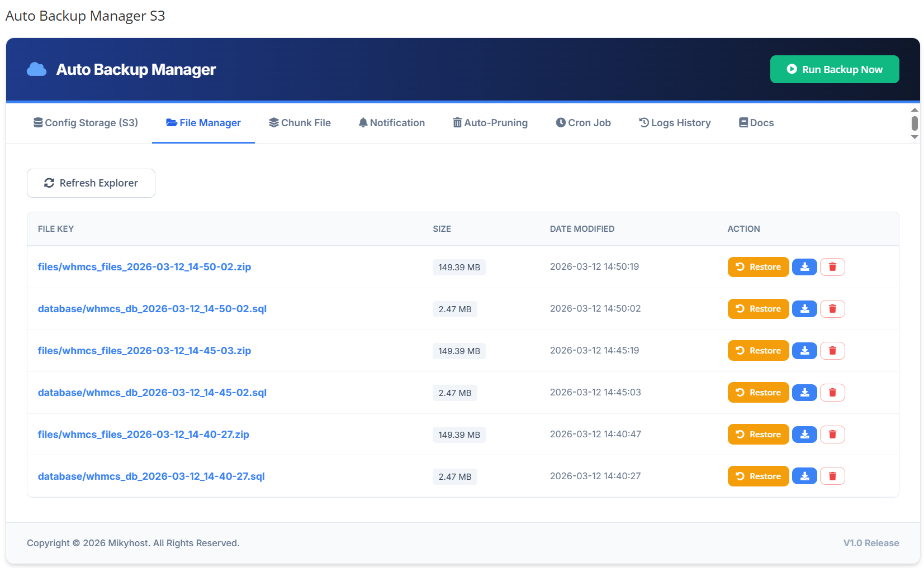The height and width of the screenshot is (568, 924).
Task: View the Logs History tab
Action: coord(675,123)
